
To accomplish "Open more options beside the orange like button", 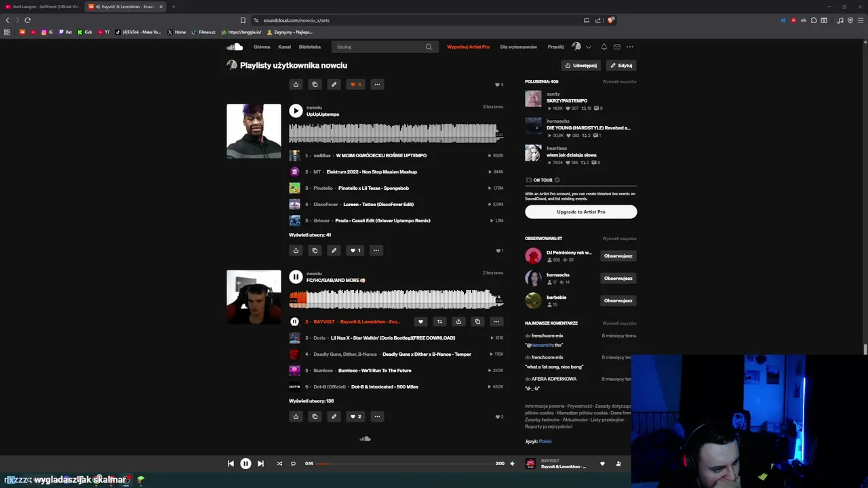I will point(377,84).
